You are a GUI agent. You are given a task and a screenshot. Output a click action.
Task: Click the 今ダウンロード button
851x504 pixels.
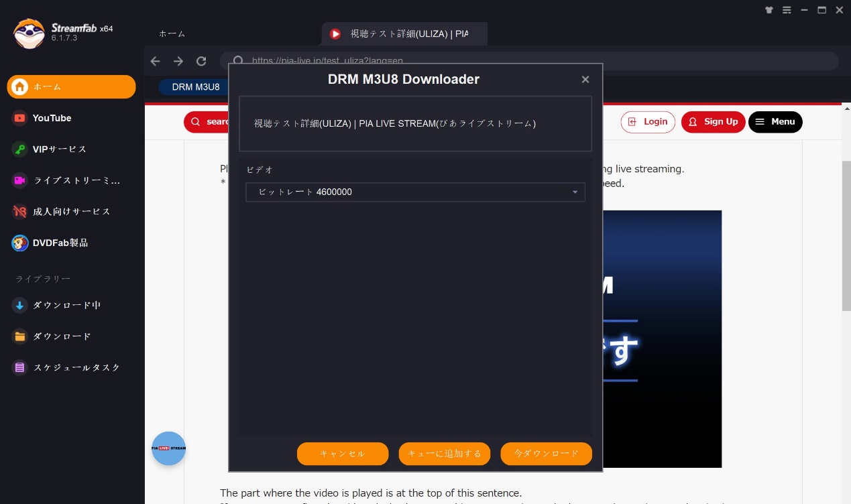(x=546, y=454)
